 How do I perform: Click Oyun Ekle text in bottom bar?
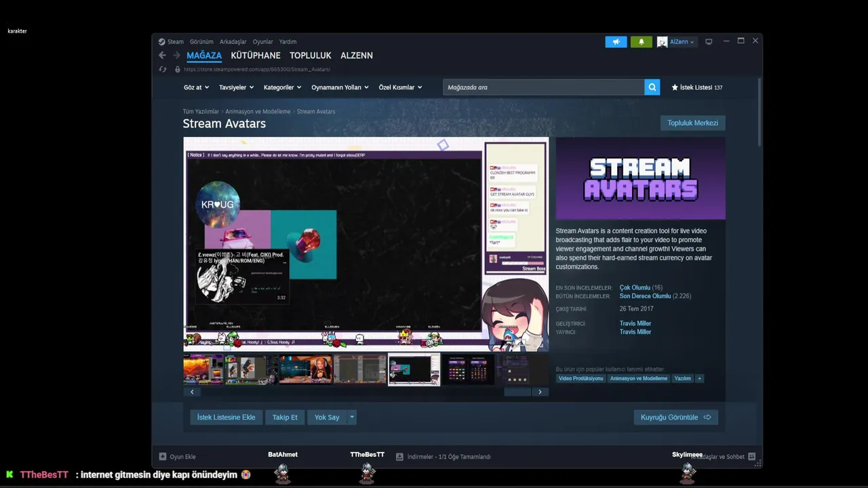click(x=183, y=457)
